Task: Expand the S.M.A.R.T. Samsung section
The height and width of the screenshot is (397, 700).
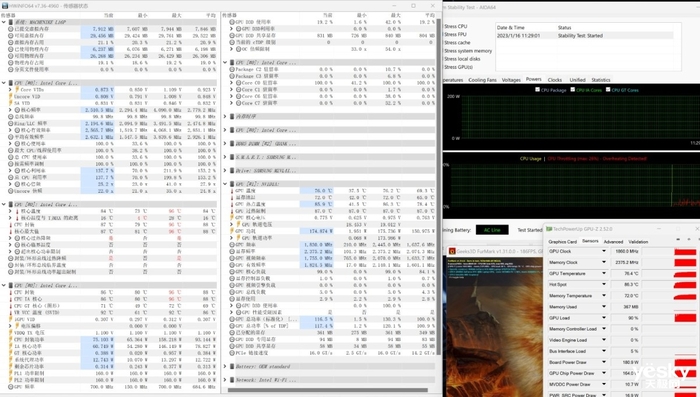Action: [225, 157]
